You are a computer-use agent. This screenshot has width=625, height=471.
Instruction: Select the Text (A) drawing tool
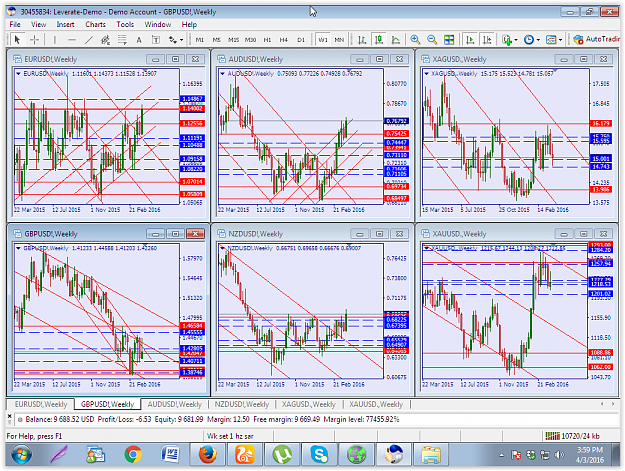coord(139,39)
